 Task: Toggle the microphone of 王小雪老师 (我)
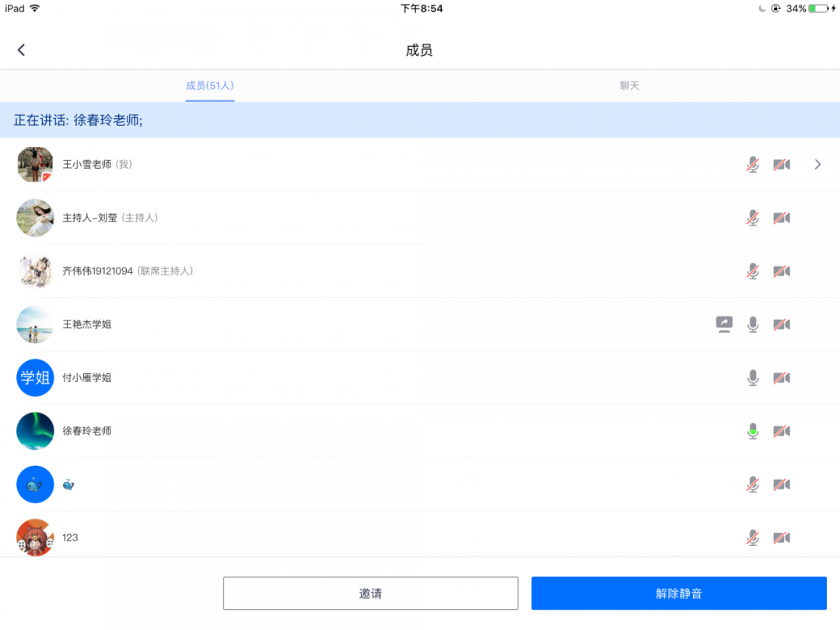752,165
